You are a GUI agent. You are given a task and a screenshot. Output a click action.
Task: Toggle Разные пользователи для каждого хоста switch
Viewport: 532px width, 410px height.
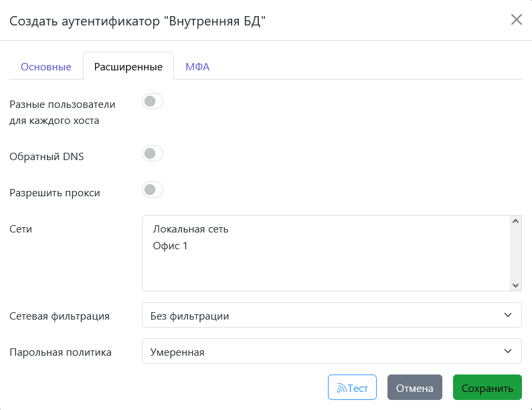point(153,102)
